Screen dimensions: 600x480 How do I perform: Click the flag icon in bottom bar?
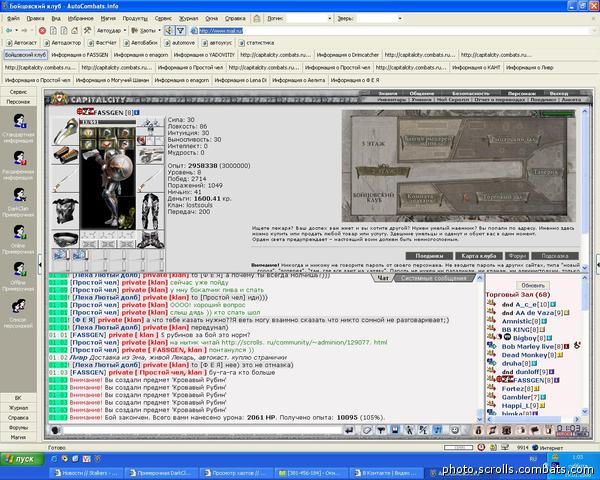(535, 430)
